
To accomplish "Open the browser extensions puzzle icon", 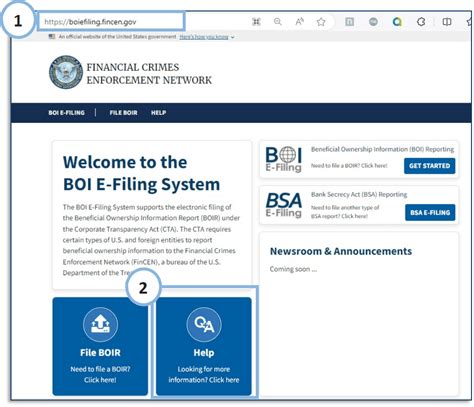I will 421,22.
